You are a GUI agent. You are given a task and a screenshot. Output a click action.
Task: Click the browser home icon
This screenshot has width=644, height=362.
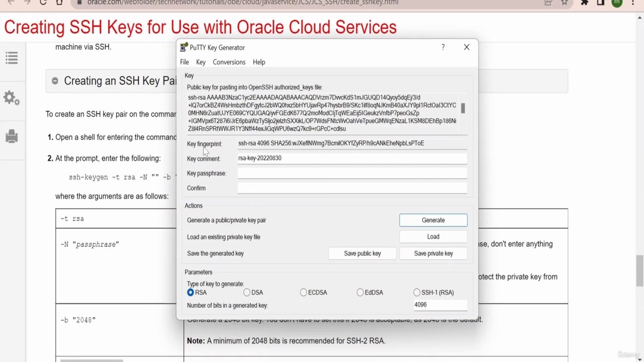click(x=59, y=3)
